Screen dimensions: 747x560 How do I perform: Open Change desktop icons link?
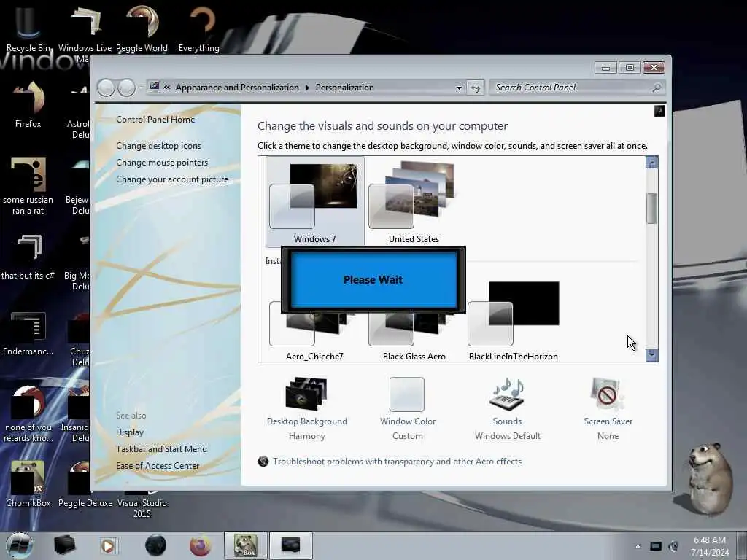158,146
